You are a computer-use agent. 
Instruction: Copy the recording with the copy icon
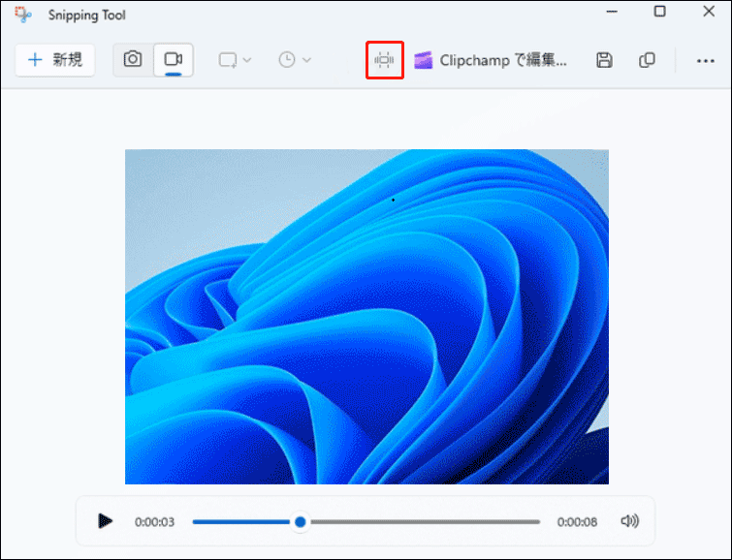647,60
